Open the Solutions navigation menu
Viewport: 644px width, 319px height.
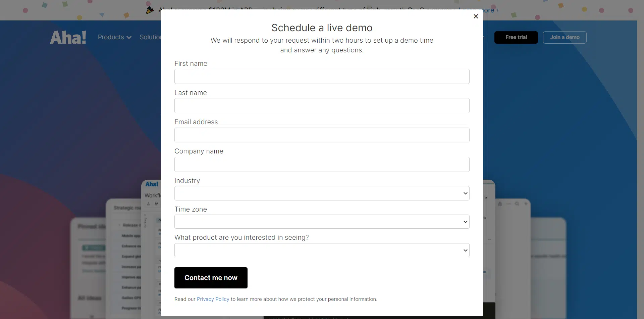click(150, 37)
